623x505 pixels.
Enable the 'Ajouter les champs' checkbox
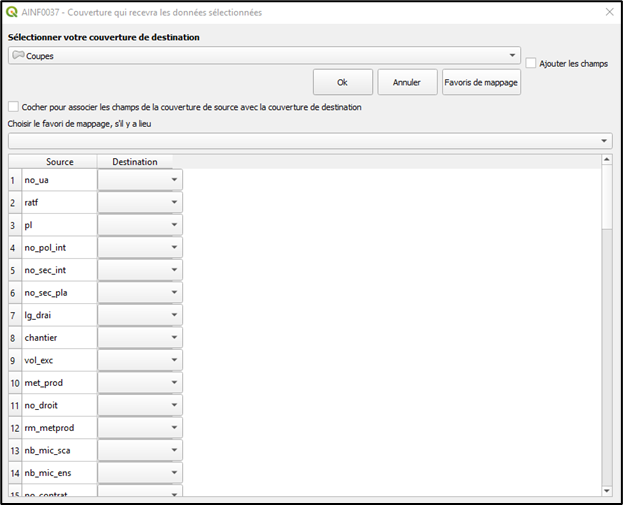[531, 63]
